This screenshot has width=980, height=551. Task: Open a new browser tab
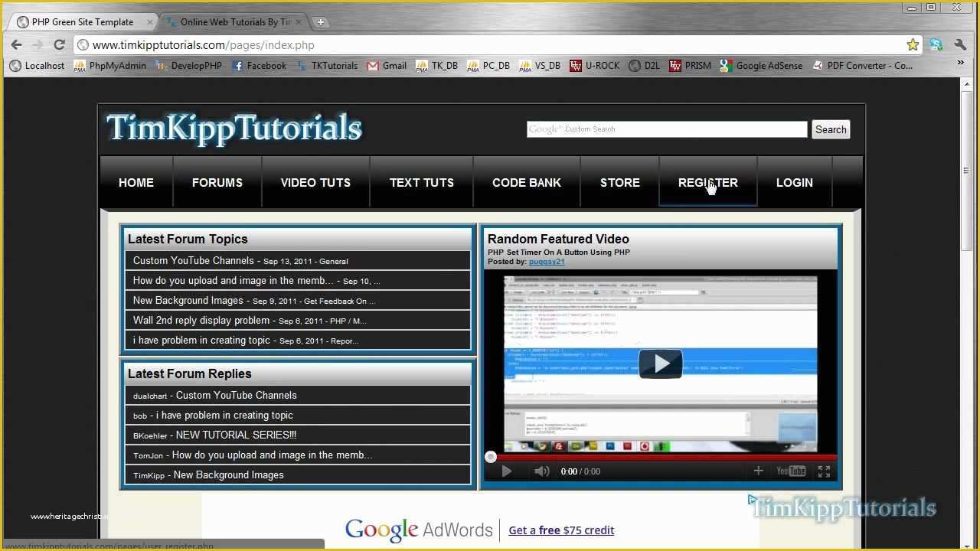coord(321,21)
